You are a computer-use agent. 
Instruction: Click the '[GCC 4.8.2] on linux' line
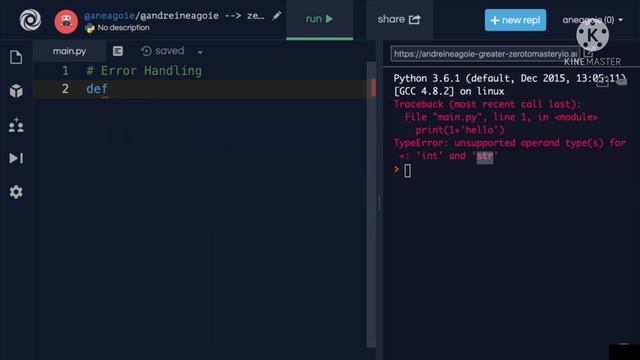(x=449, y=91)
